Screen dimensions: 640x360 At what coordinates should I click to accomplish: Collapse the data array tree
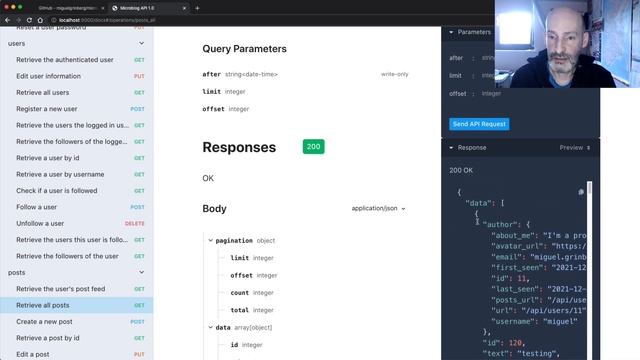point(211,327)
